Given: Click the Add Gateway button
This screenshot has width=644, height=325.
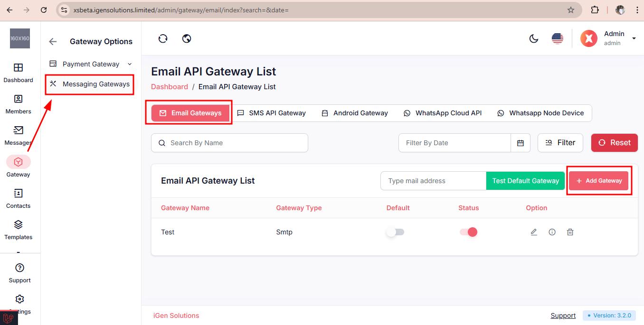Looking at the screenshot, I should pyautogui.click(x=598, y=181).
